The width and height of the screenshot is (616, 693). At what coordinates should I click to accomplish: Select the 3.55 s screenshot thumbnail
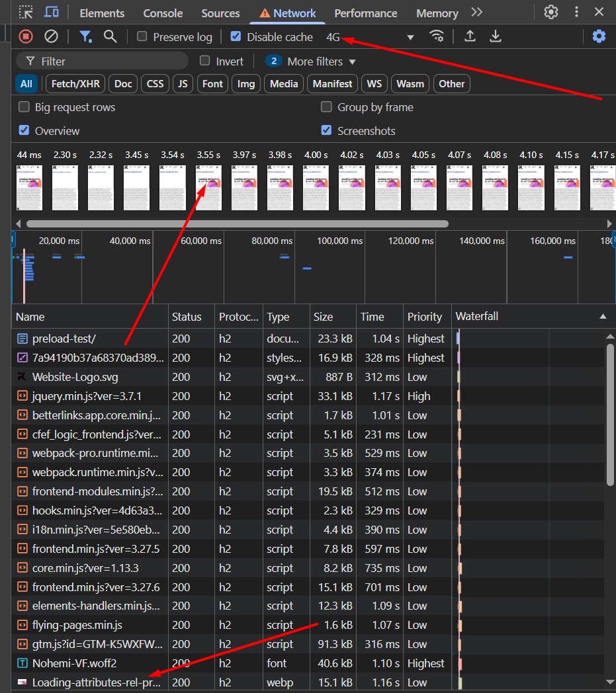[208, 187]
